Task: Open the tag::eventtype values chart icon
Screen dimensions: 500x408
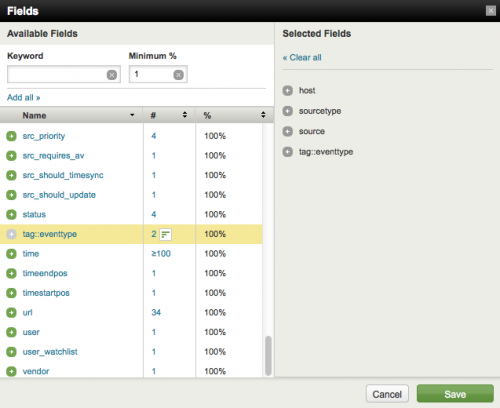Action: click(165, 234)
